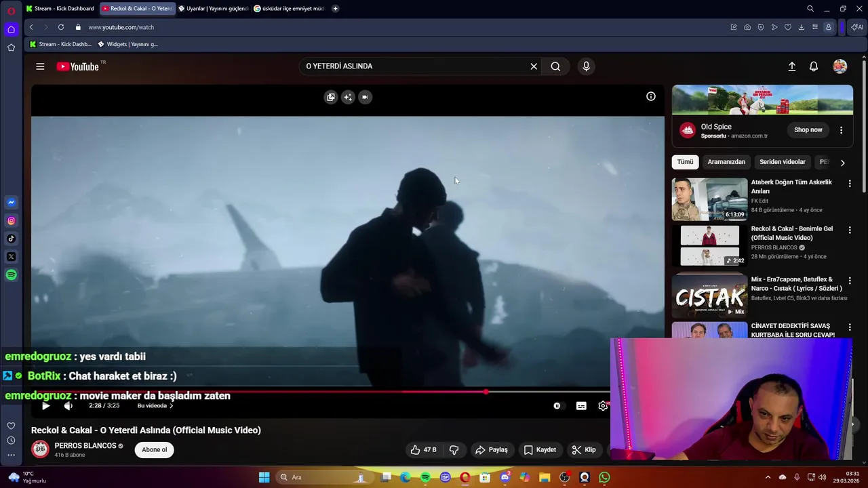Click the YouTube search magnifier button
The width and height of the screenshot is (868, 488).
tap(555, 66)
